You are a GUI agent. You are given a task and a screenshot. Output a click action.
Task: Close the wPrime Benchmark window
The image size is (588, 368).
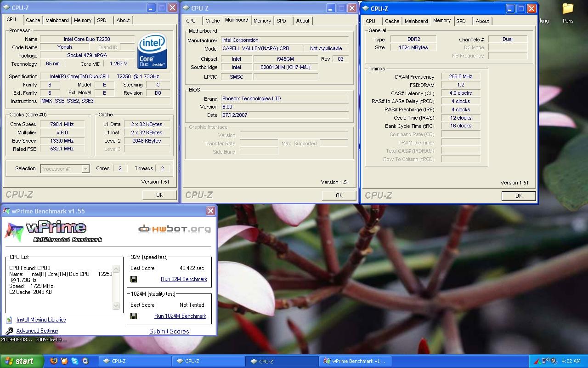pyautogui.click(x=210, y=211)
